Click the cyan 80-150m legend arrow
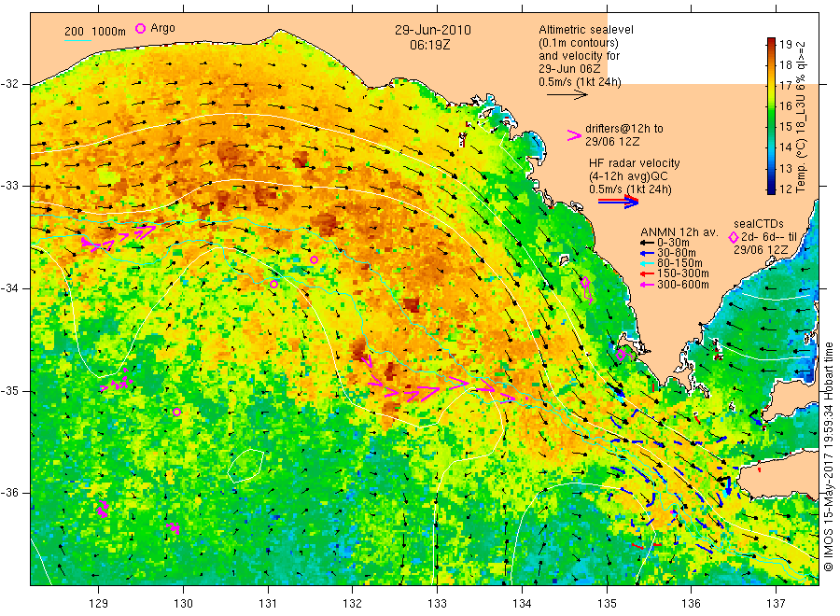840x616 pixels. pyautogui.click(x=647, y=263)
